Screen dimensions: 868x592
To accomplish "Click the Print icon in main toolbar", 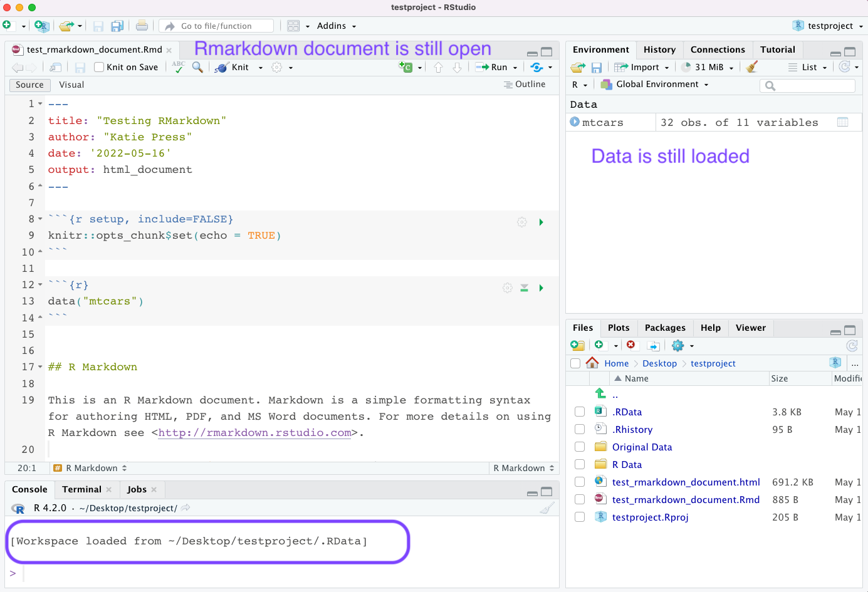I will point(142,26).
